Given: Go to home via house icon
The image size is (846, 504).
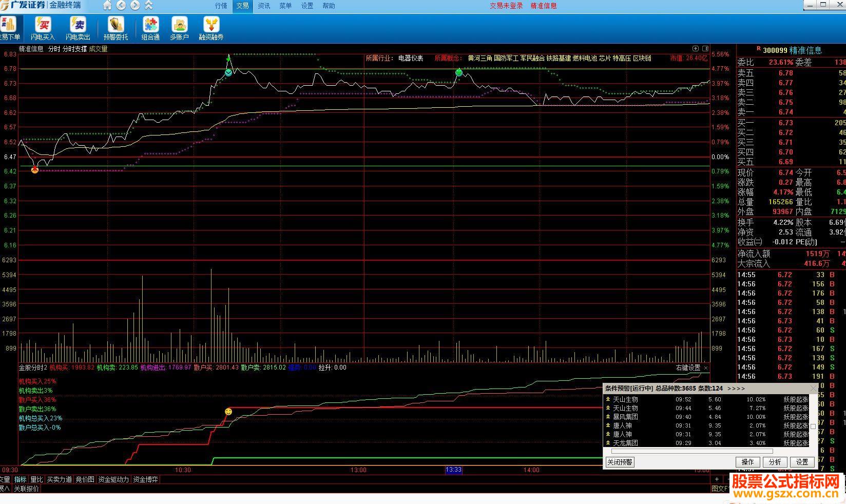Looking at the screenshot, I should (x=107, y=6).
